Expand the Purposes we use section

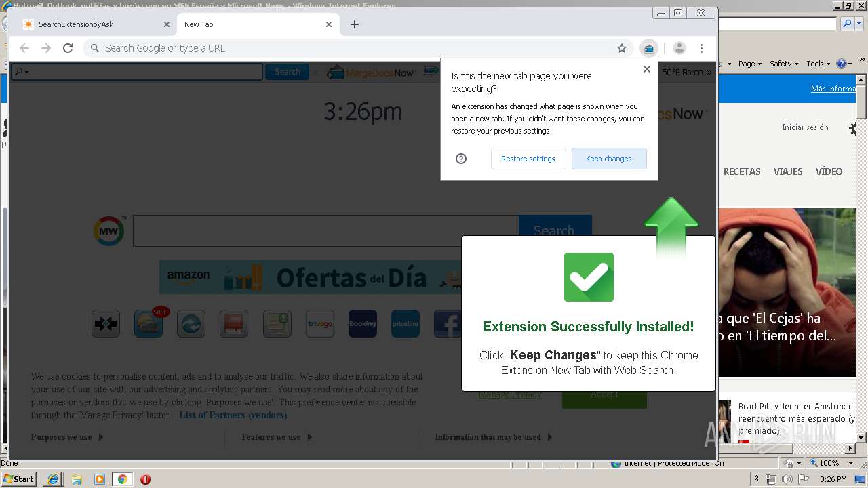[67, 437]
